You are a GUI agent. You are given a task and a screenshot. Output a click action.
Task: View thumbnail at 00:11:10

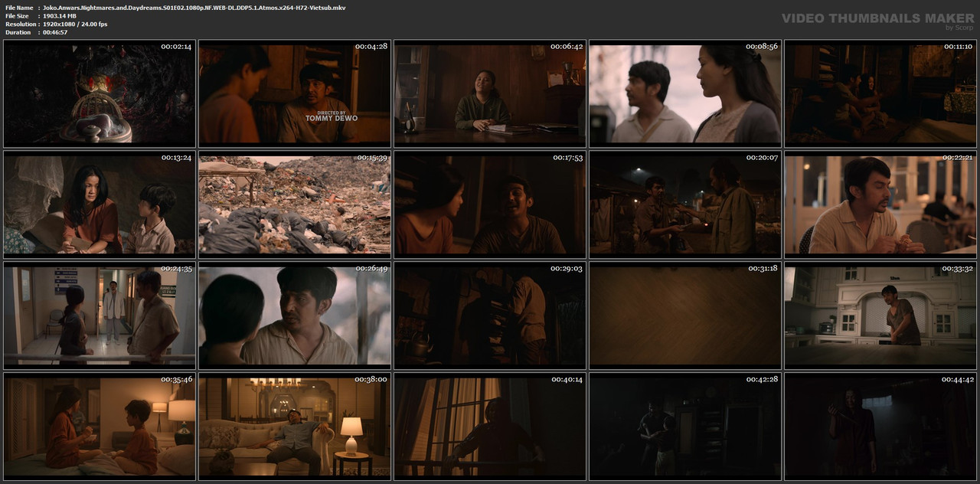[x=880, y=94]
